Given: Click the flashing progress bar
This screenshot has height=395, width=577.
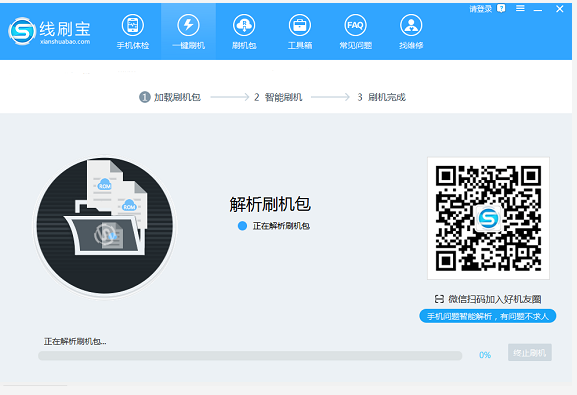Looking at the screenshot, I should 250,356.
